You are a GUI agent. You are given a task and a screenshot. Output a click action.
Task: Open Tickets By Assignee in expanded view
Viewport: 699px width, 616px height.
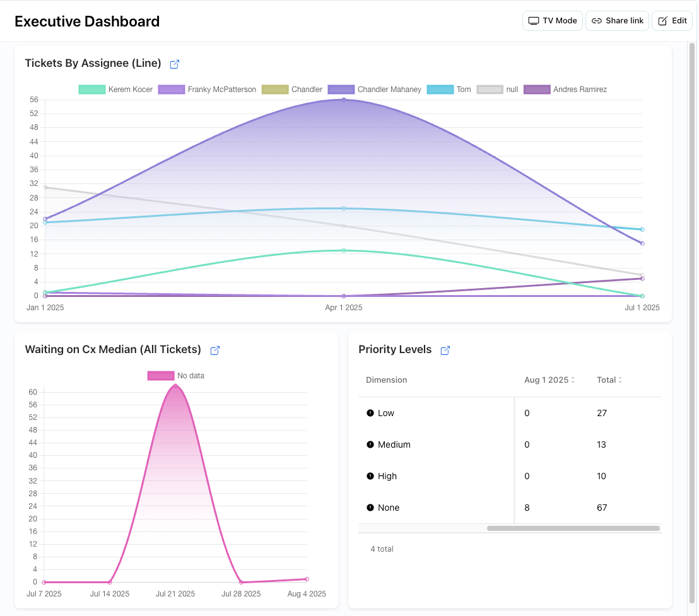(174, 64)
